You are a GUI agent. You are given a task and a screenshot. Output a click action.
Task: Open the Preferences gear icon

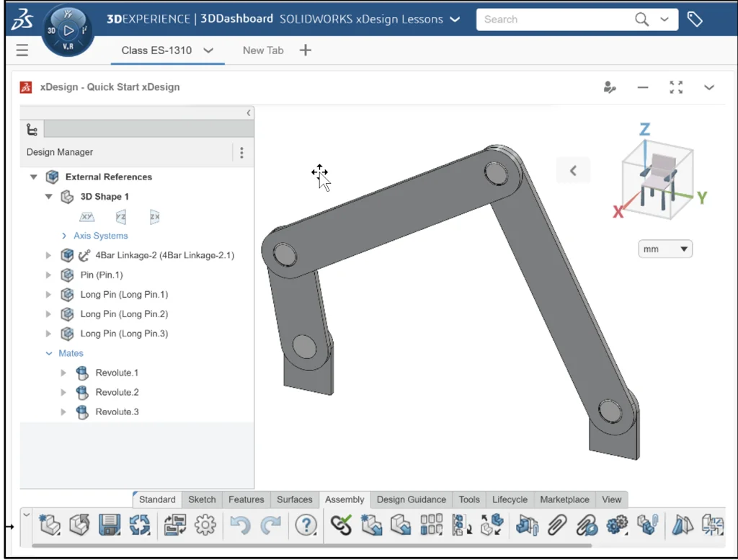(206, 525)
